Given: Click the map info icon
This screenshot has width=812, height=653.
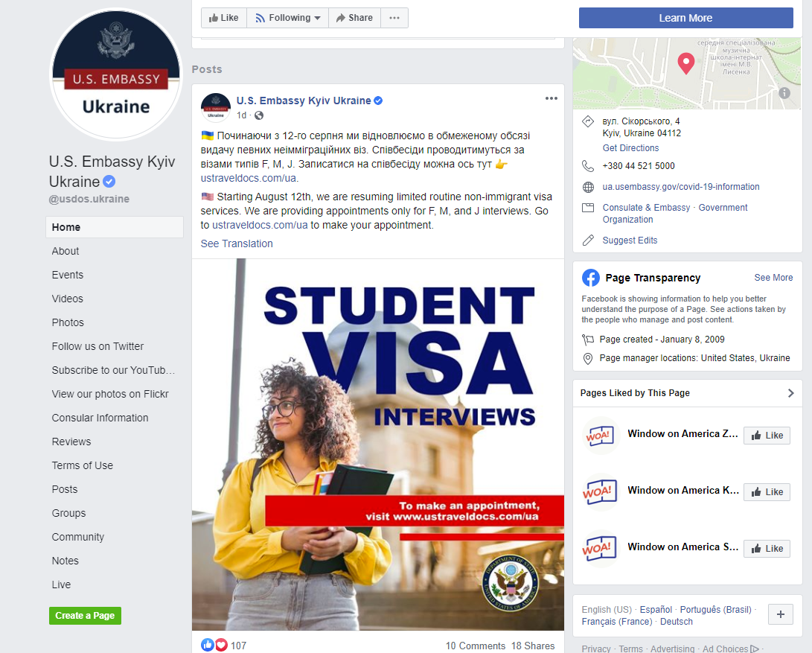Looking at the screenshot, I should tap(784, 93).
